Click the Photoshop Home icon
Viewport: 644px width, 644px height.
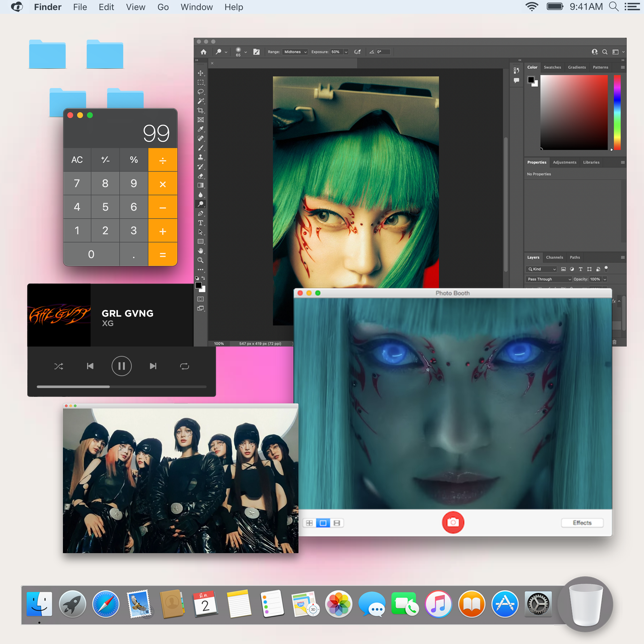[203, 52]
